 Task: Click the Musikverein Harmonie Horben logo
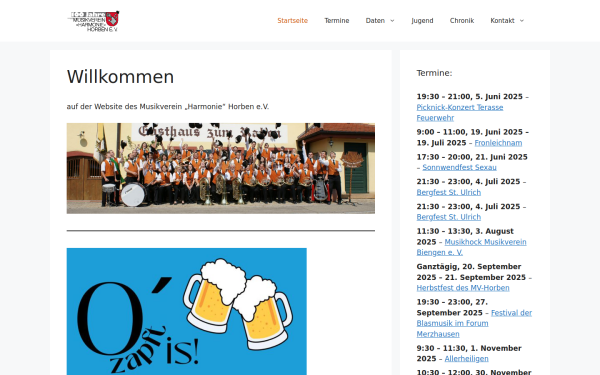click(93, 21)
